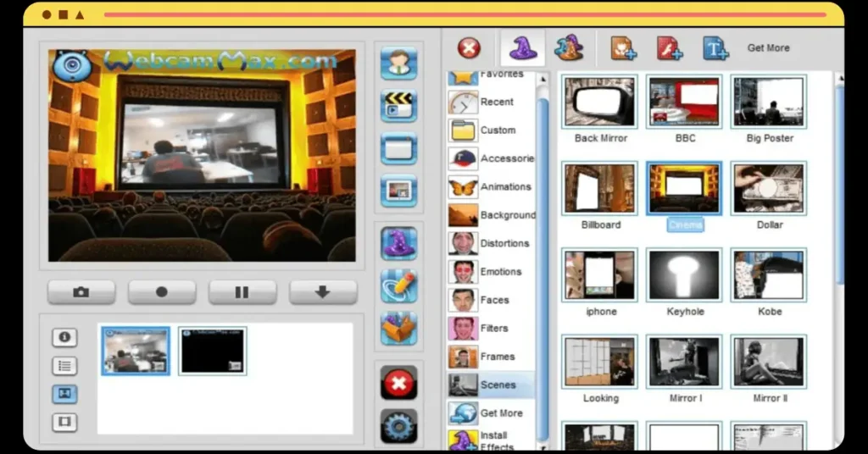Image resolution: width=868 pixels, height=454 pixels.
Task: Switch to the video film strip view
Action: (x=64, y=422)
